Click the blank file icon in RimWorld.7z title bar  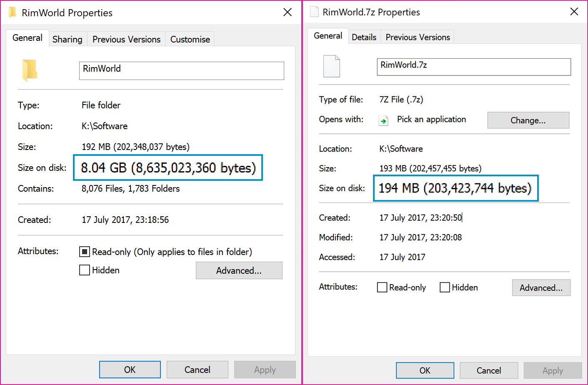click(x=314, y=12)
